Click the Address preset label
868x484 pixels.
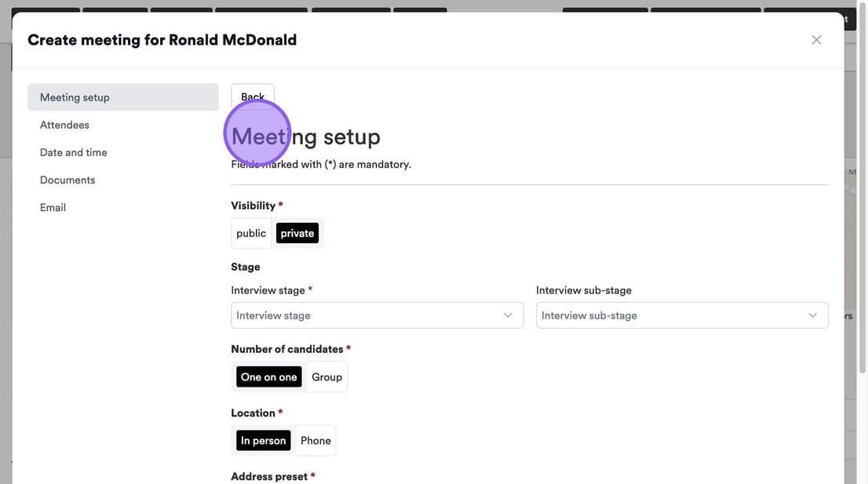pyautogui.click(x=268, y=476)
